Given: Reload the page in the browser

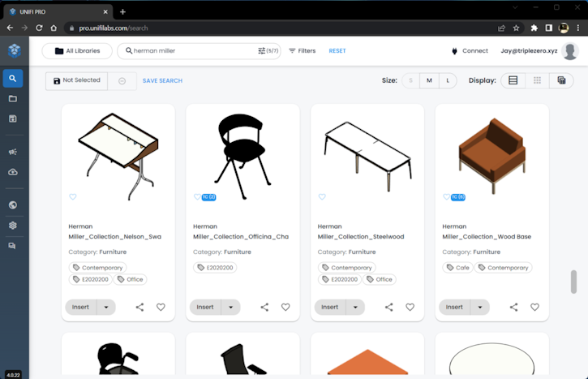Looking at the screenshot, I should click(x=39, y=28).
